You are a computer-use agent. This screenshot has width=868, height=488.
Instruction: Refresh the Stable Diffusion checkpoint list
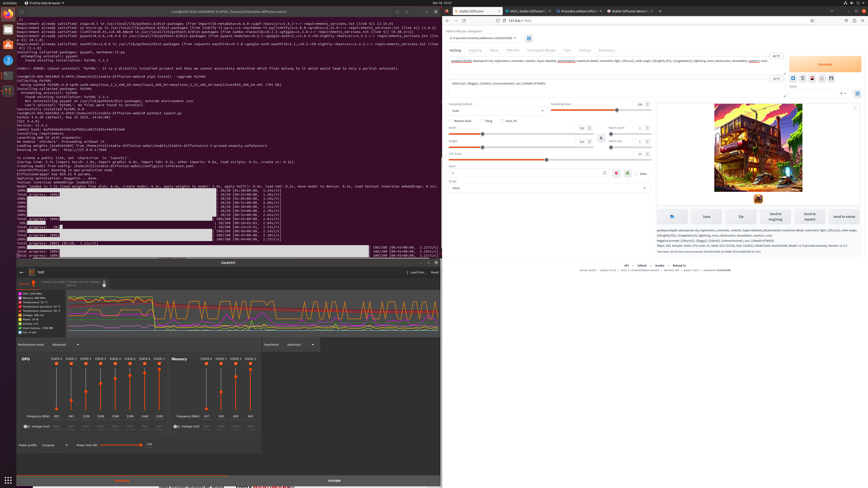click(529, 38)
